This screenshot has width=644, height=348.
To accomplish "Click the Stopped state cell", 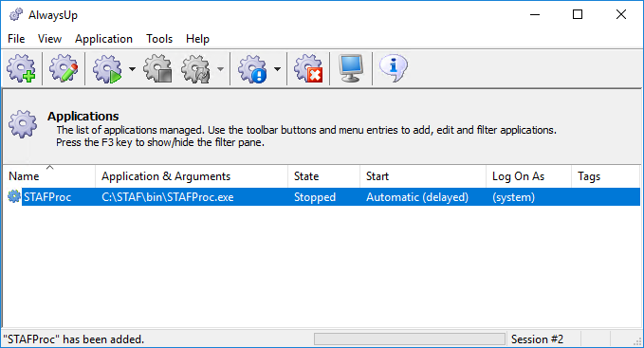I will (x=315, y=197).
